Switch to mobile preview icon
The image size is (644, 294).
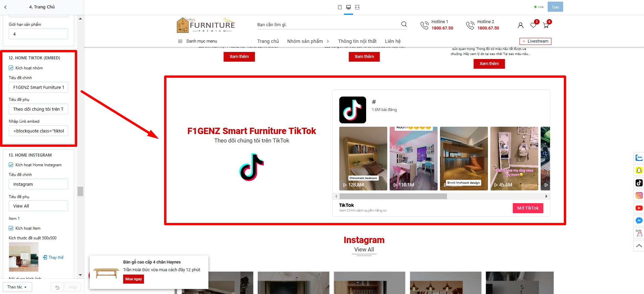click(x=340, y=7)
